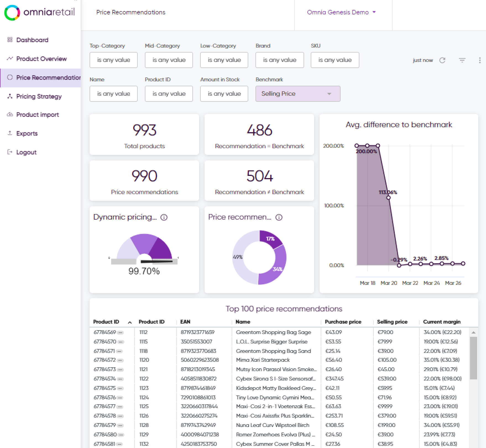Click the €539.00 selling price cell
486x448 pixels.
coord(387,379)
